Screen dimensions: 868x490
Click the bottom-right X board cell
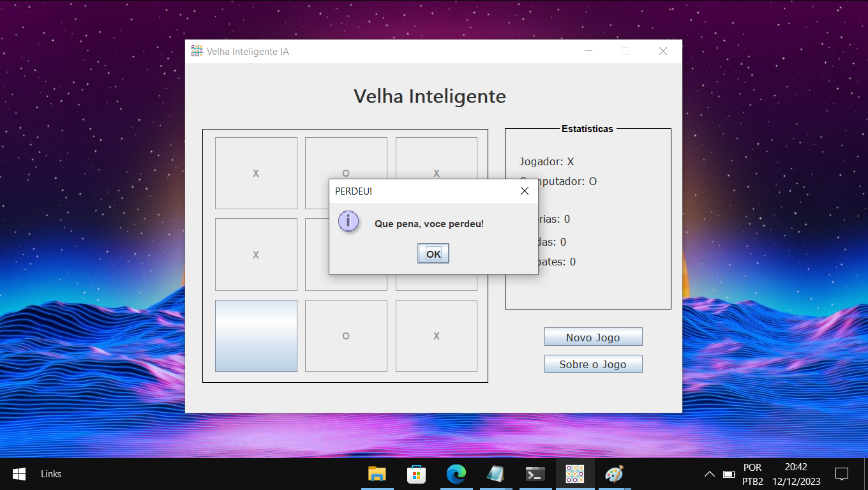[x=437, y=336]
